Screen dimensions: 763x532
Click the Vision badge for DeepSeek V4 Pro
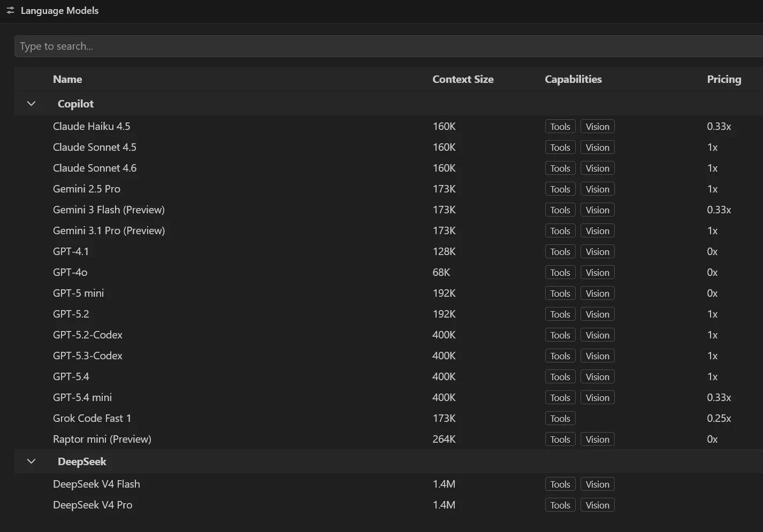point(598,505)
